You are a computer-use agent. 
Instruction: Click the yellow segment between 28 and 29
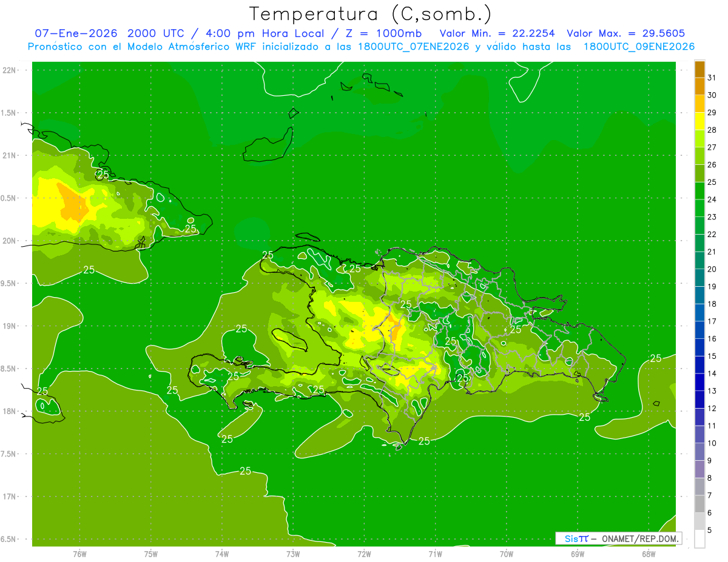pyautogui.click(x=699, y=121)
